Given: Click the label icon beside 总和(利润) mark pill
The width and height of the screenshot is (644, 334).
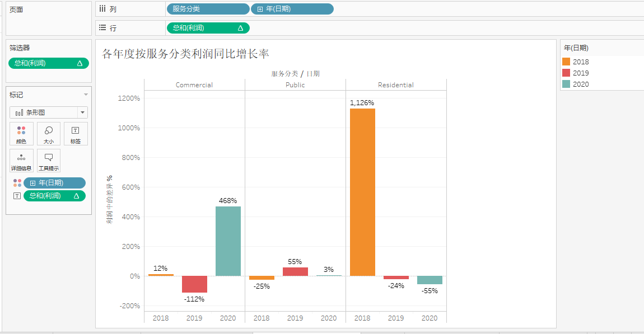Looking at the screenshot, I should coord(17,196).
